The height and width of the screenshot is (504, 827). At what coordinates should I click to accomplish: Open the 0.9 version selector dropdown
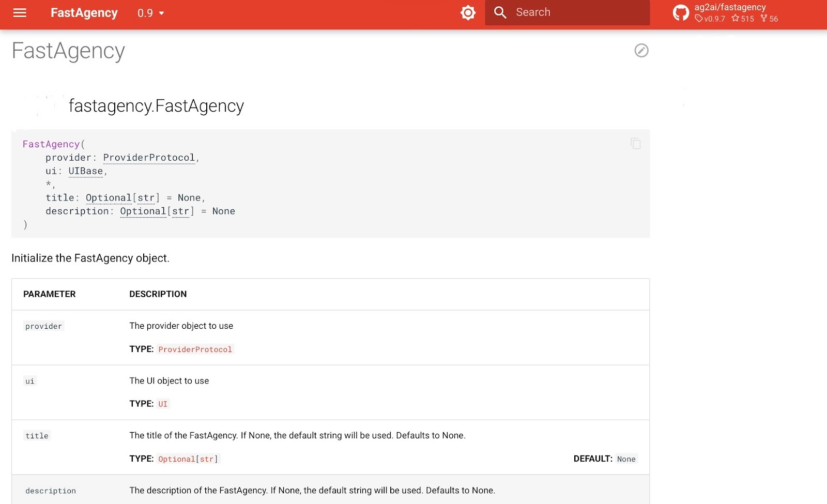point(150,13)
